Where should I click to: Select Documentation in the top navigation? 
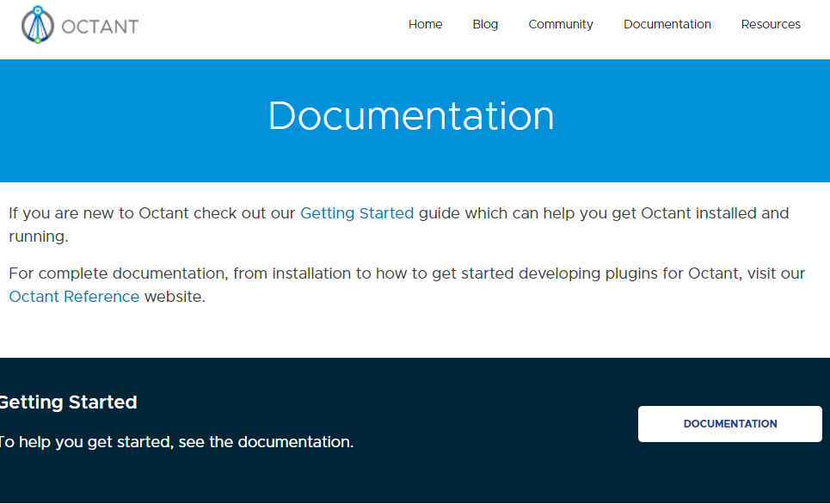coord(667,24)
